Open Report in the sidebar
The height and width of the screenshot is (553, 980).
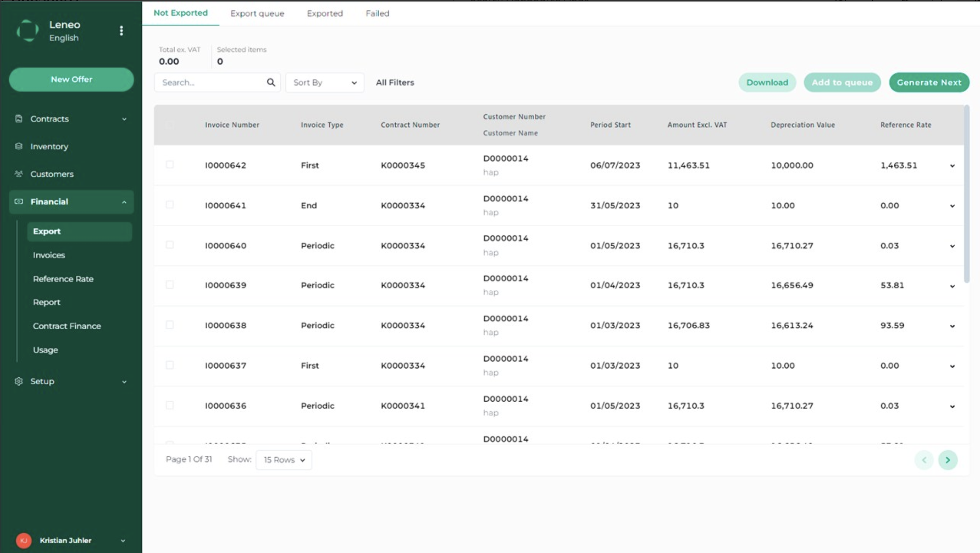click(47, 302)
